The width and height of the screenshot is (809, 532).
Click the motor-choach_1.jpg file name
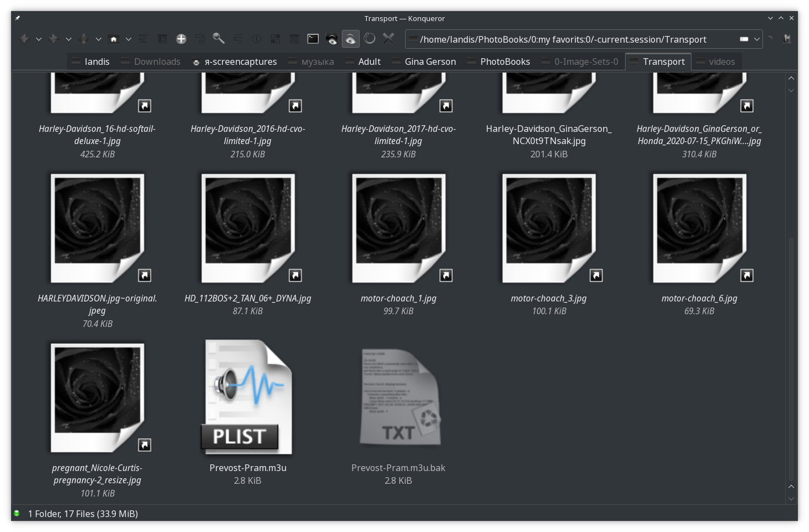click(398, 298)
